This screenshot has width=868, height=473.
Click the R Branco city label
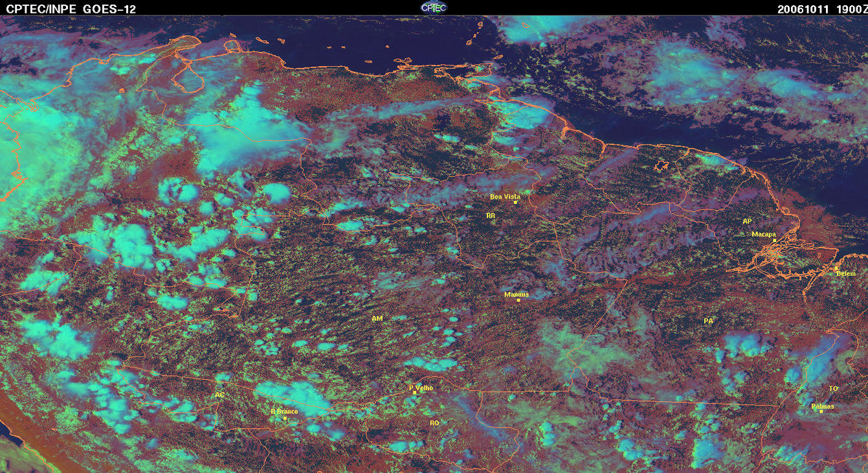(x=284, y=411)
